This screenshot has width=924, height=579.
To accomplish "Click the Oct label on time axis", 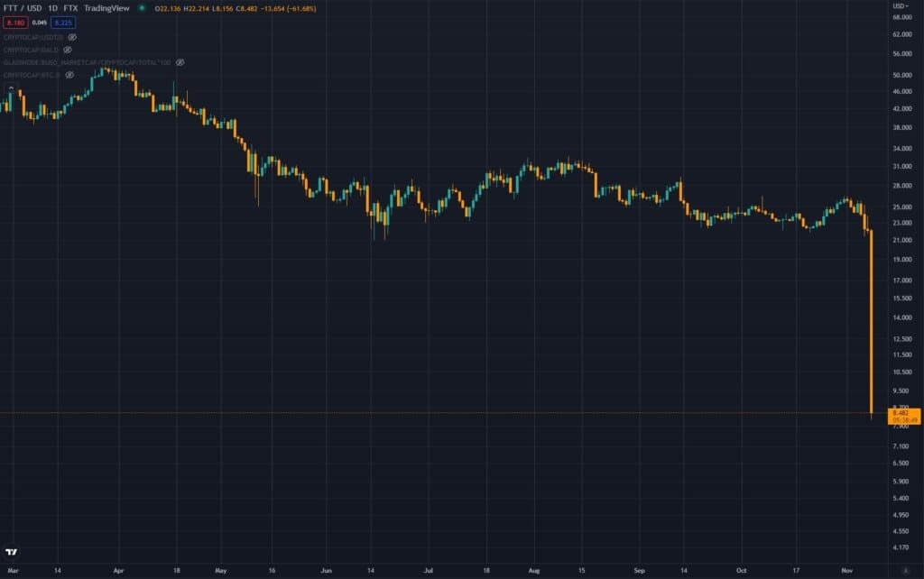I will point(742,570).
